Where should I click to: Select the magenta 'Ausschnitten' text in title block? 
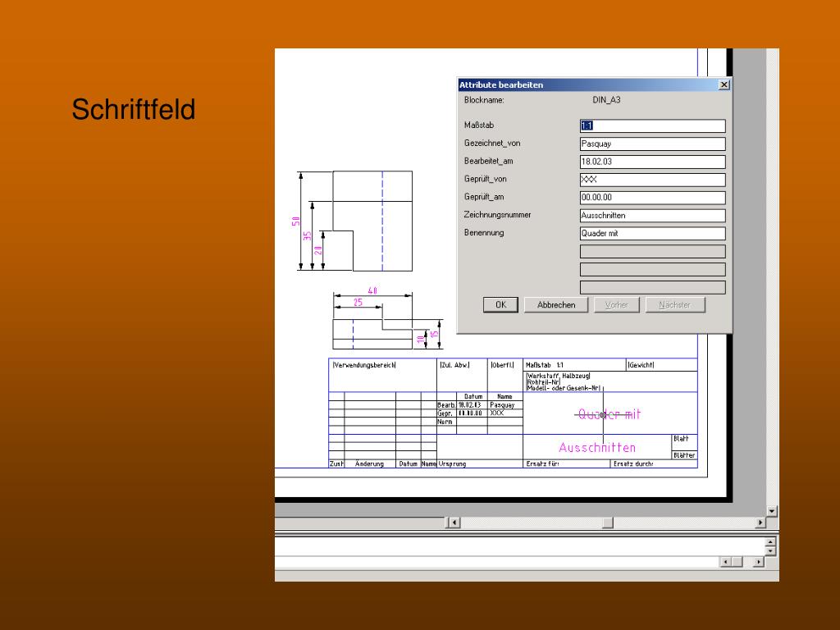coord(597,447)
